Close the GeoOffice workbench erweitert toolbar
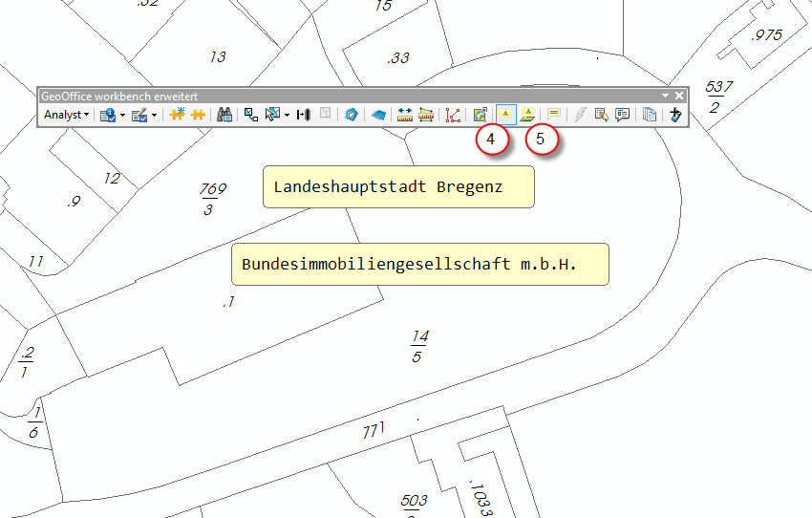 (679, 96)
